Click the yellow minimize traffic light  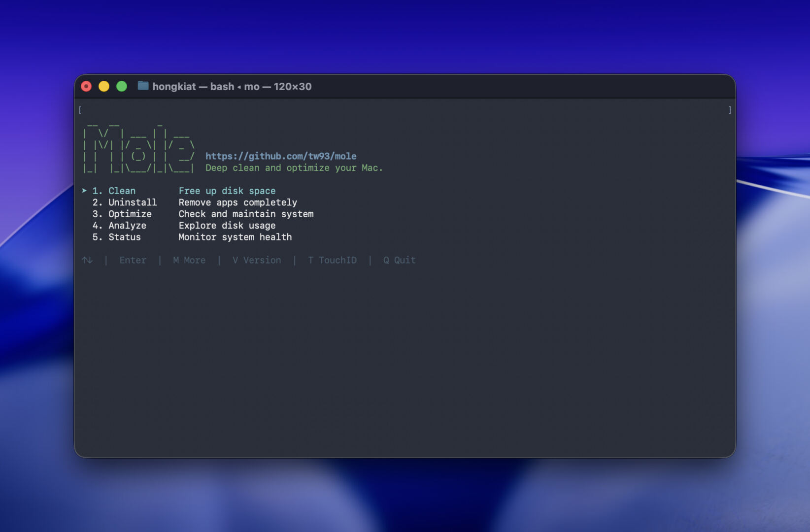pyautogui.click(x=104, y=86)
